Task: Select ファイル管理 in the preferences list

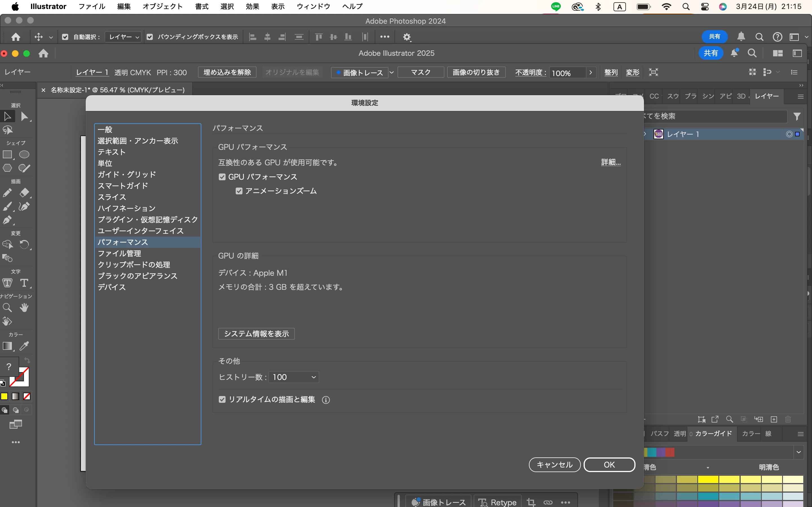Action: [x=119, y=253]
